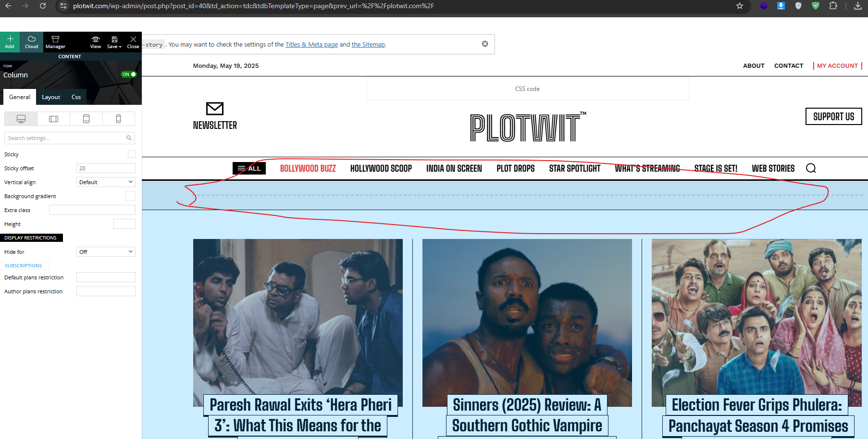Image resolution: width=868 pixels, height=439 pixels.
Task: Click the Height input field
Action: click(124, 224)
